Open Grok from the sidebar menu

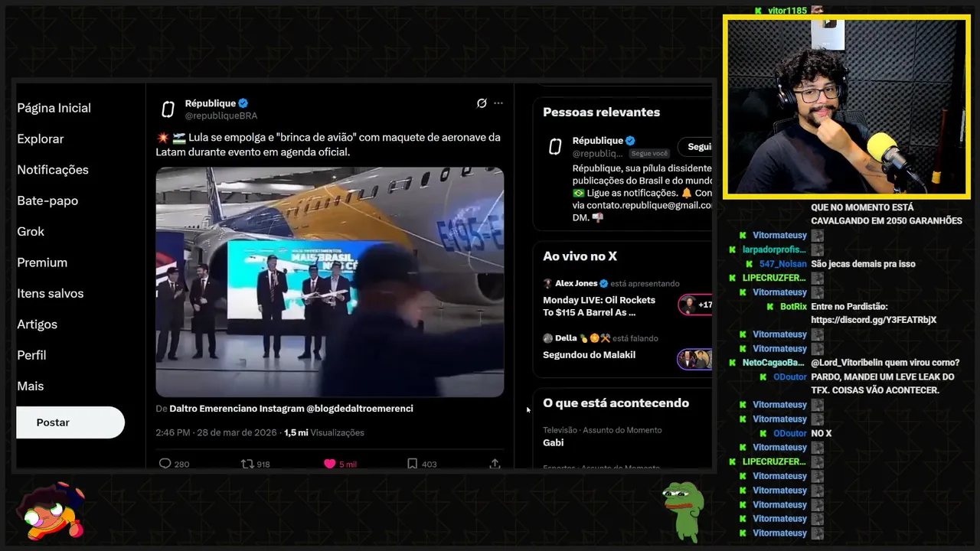tap(31, 231)
